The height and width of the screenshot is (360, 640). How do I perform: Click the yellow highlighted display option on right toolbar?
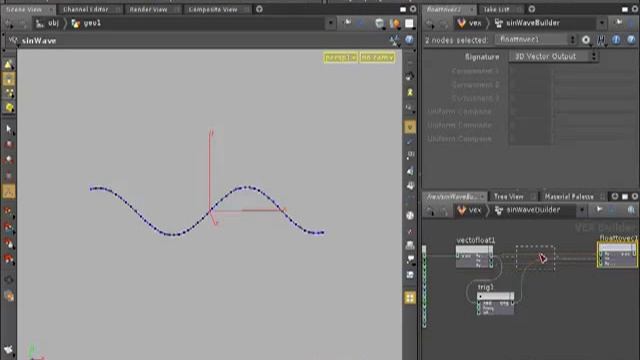(x=410, y=127)
